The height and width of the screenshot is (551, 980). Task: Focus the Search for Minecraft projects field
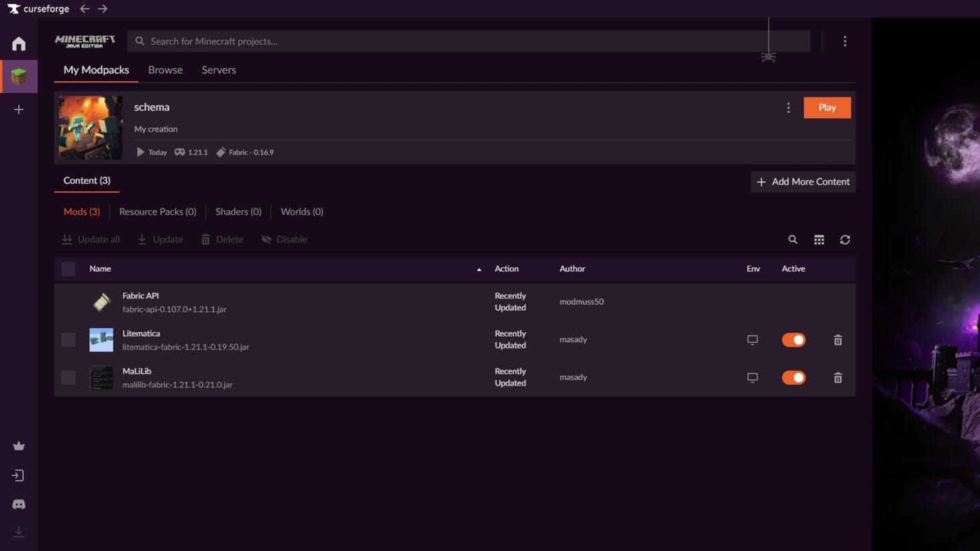(470, 42)
